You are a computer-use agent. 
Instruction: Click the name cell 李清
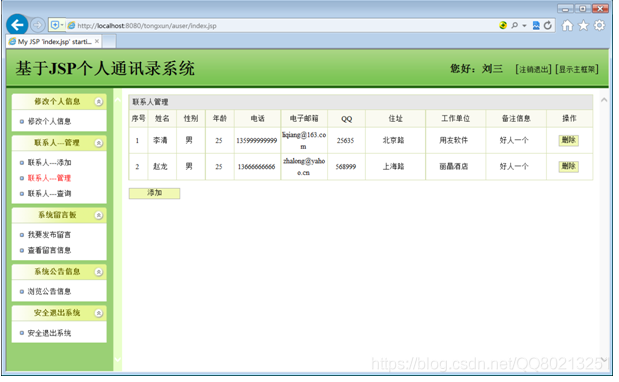click(160, 140)
